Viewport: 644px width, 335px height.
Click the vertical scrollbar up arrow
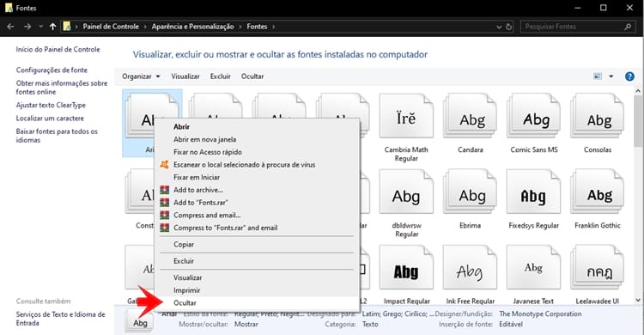click(638, 91)
